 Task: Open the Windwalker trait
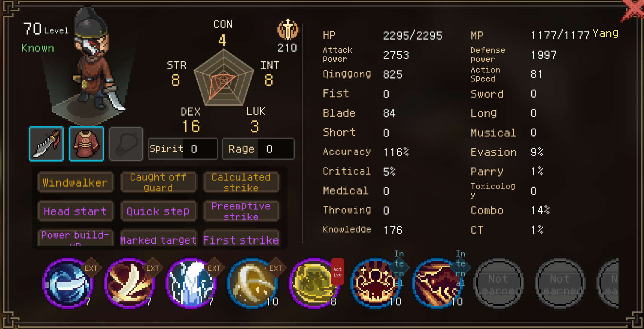pyautogui.click(x=75, y=182)
